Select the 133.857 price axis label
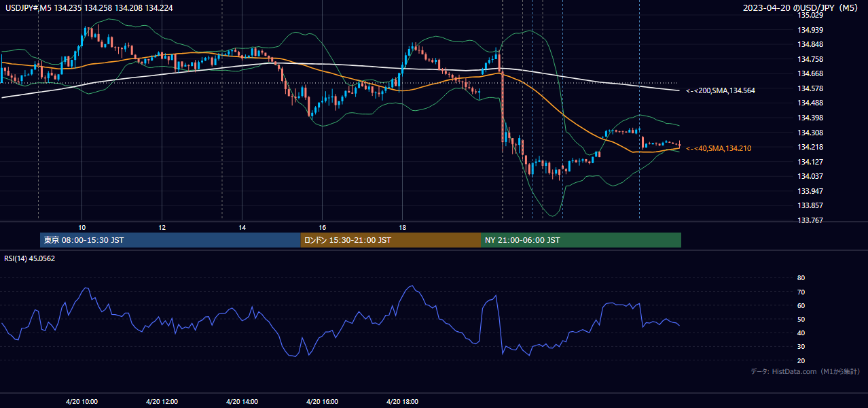Screen dimensions: 868x408 pos(810,205)
